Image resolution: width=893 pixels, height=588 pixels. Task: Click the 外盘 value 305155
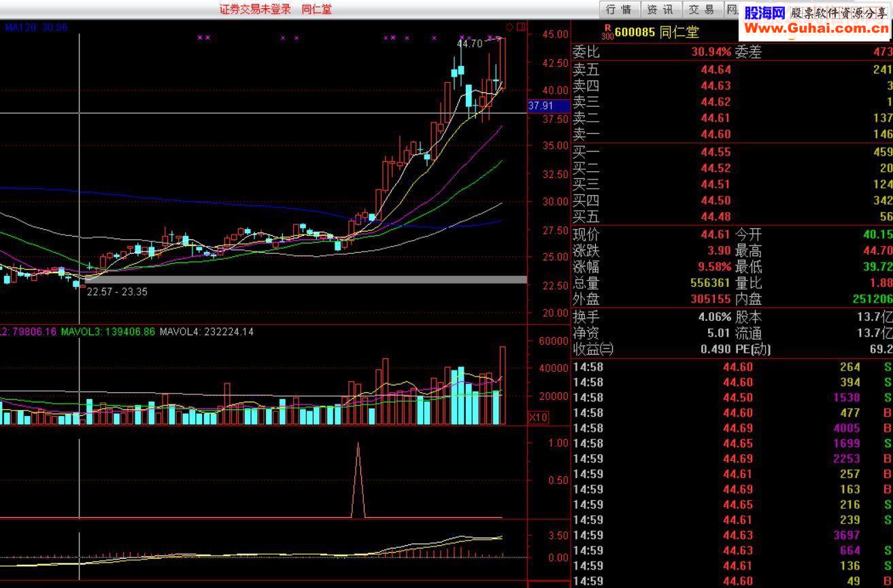(711, 299)
